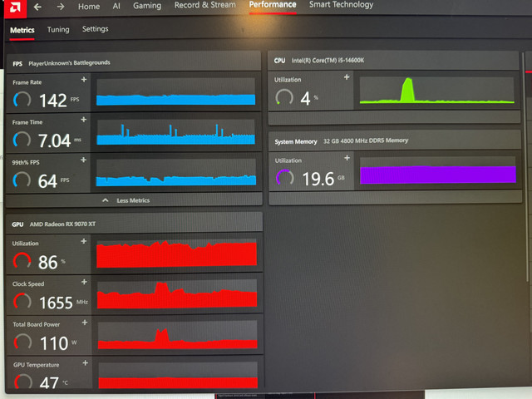Viewport: 532px width, 399px height.
Task: Go forward with the right arrow
Action: pyautogui.click(x=61, y=7)
